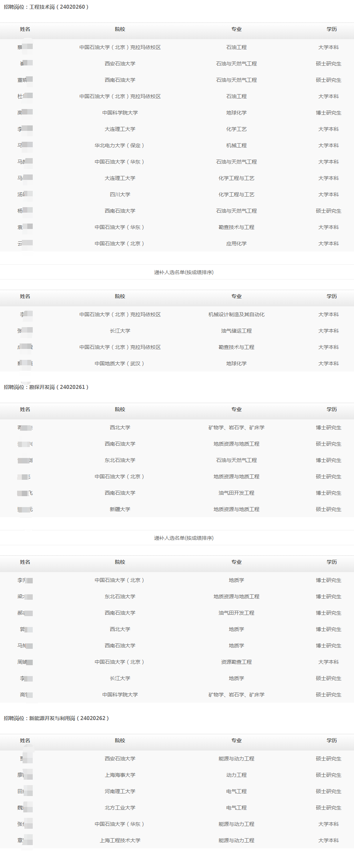Click the 上海工程技术大学 school cell

click(x=120, y=840)
